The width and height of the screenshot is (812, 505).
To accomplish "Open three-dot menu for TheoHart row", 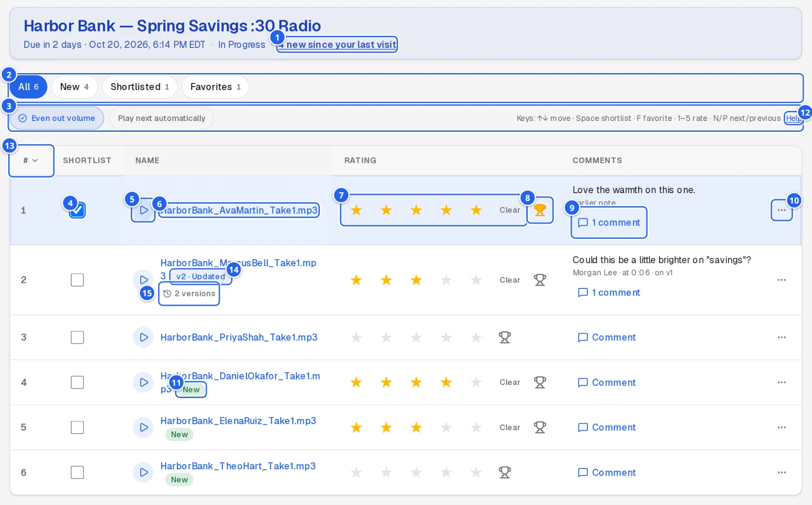I will click(x=782, y=473).
